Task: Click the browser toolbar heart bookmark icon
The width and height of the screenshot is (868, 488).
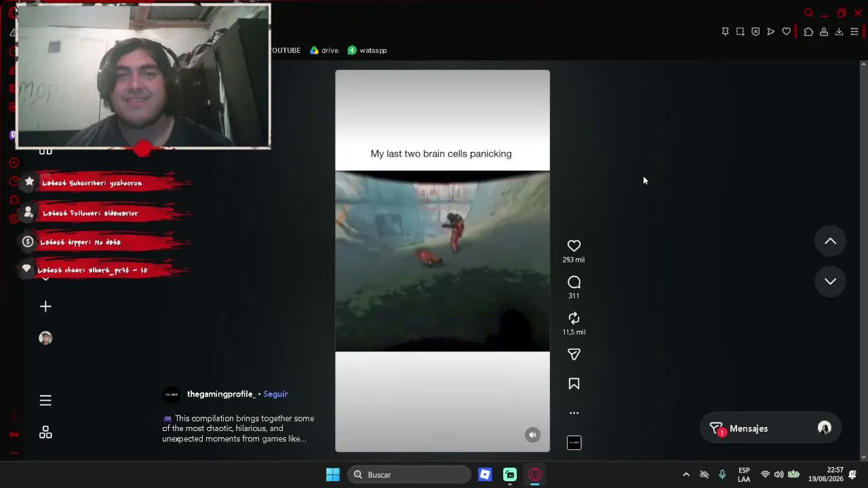Action: (787, 32)
